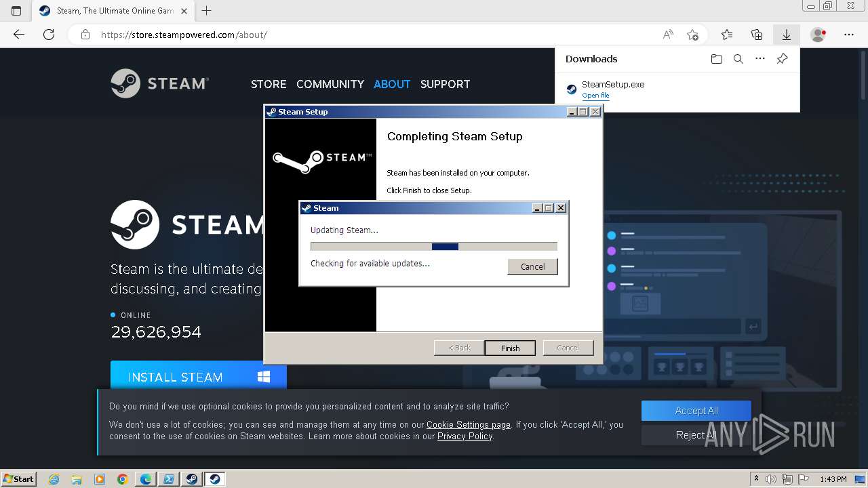Open Action Center flag in tray
Image resolution: width=868 pixels, height=488 pixels.
804,479
